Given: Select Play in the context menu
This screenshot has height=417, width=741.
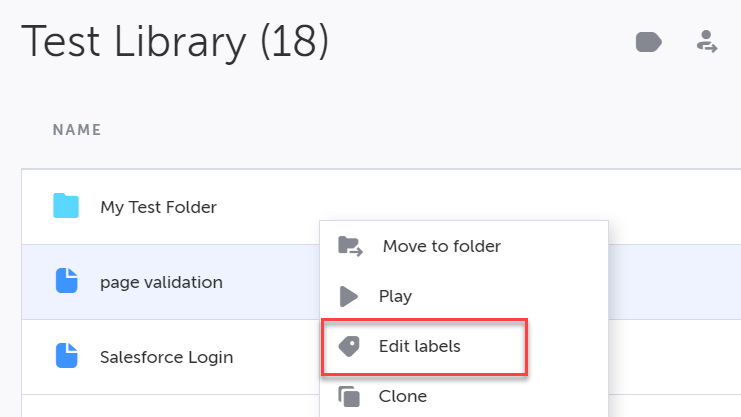Looking at the screenshot, I should [x=395, y=296].
